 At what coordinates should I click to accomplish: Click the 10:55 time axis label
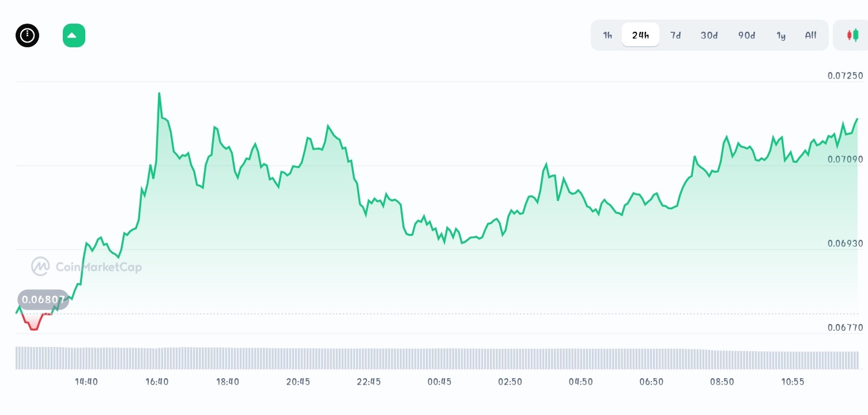[792, 382]
